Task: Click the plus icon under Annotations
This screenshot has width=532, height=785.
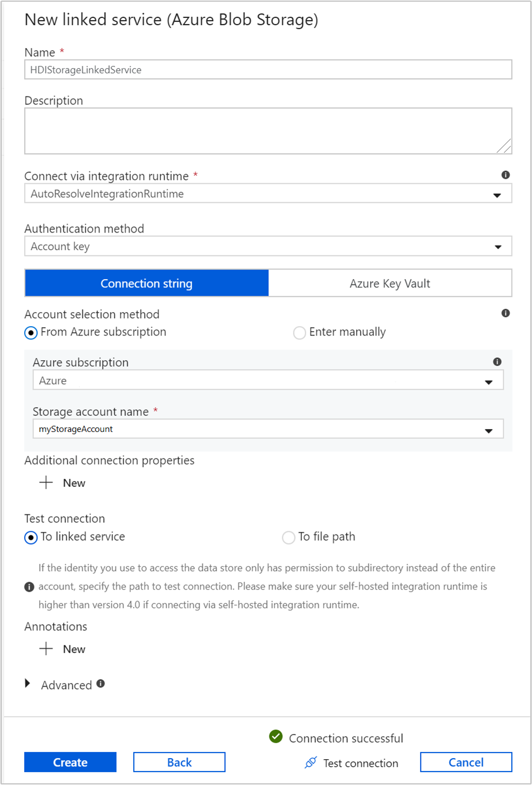Action: point(45,648)
